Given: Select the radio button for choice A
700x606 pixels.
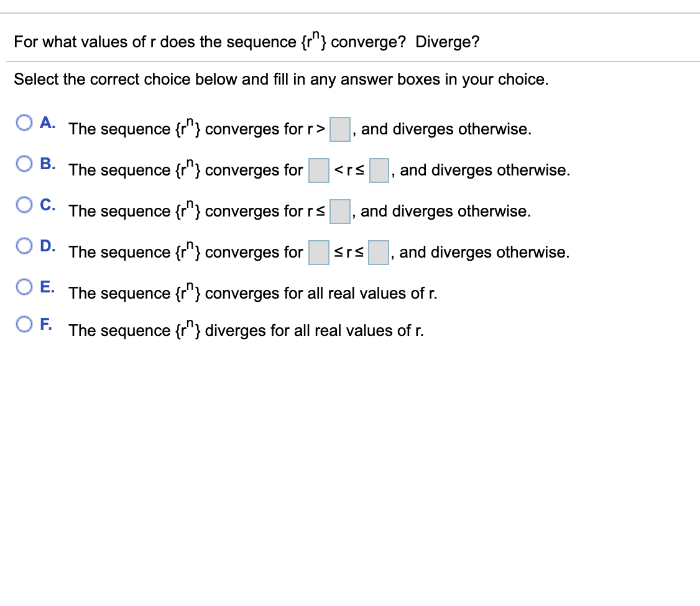Looking at the screenshot, I should pos(24,123).
